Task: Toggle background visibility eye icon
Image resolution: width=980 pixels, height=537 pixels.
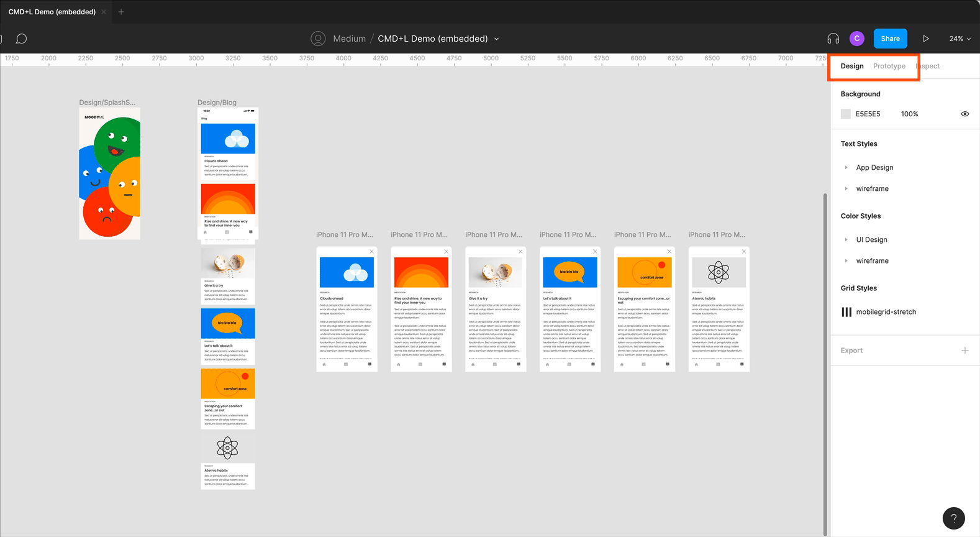Action: click(x=964, y=114)
